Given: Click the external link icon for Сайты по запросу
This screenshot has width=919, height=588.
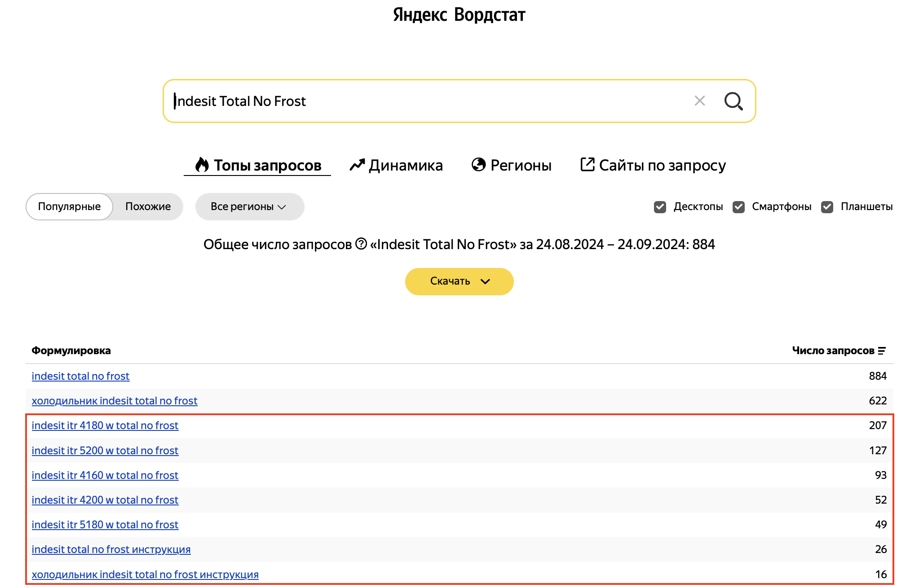Looking at the screenshot, I should coord(587,164).
